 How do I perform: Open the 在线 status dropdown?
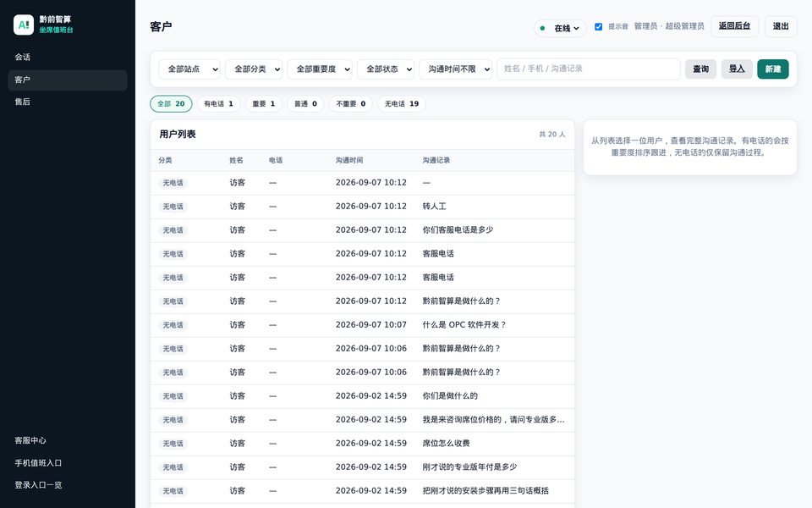tap(560, 28)
